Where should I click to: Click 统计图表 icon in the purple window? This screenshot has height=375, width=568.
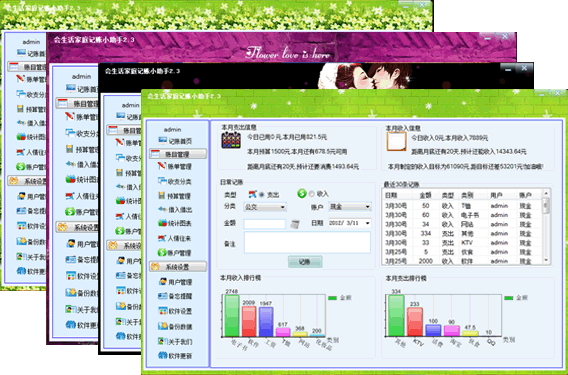[x=70, y=179]
